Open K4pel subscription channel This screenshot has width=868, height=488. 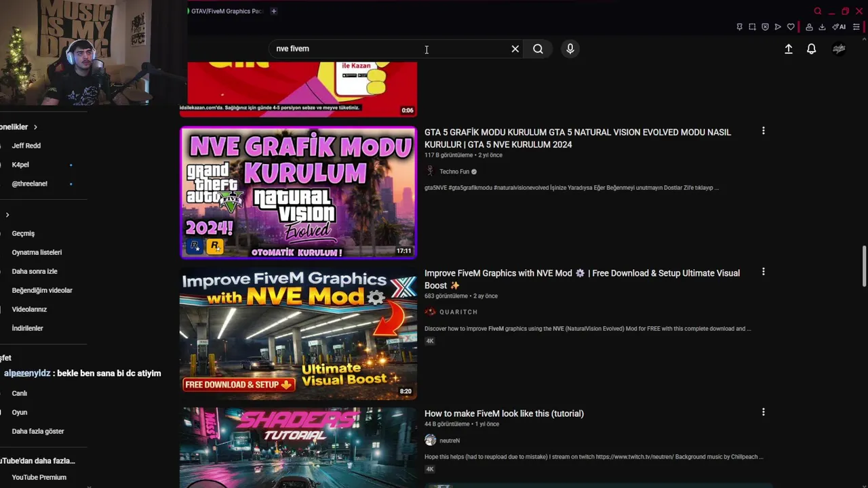pos(20,165)
